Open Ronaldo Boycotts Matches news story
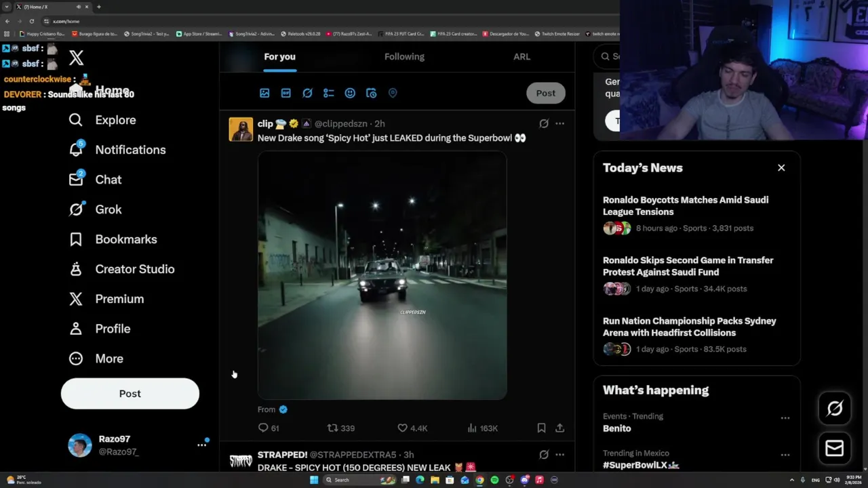Viewport: 868px width, 488px height. click(686, 206)
